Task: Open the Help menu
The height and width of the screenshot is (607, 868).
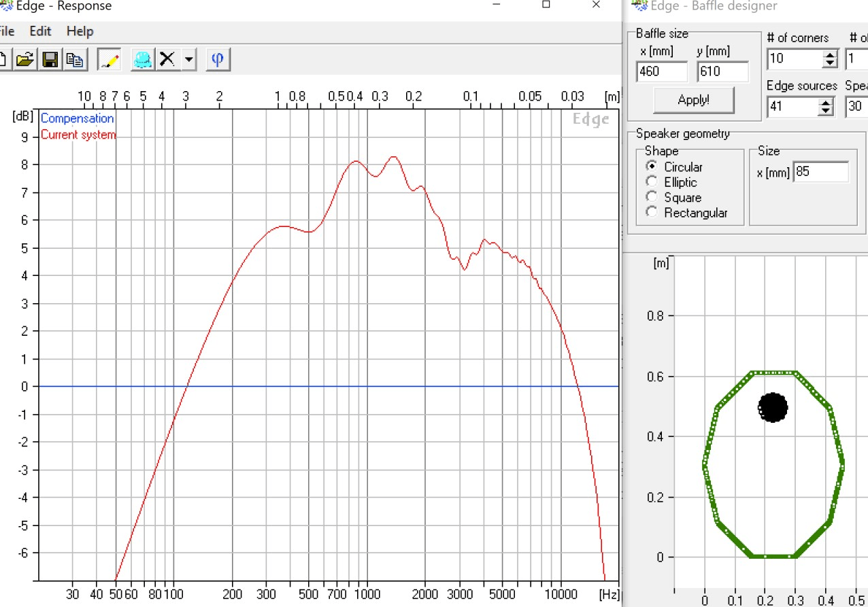Action: click(x=80, y=31)
